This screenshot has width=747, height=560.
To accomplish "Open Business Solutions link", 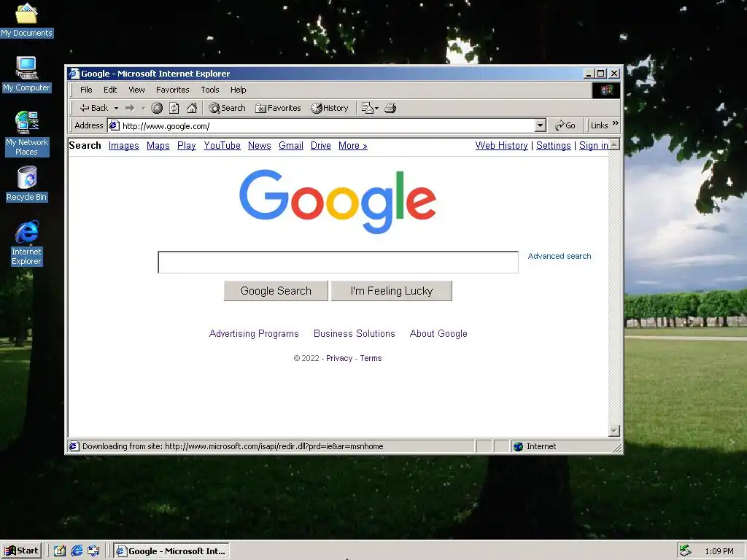I will 355,334.
